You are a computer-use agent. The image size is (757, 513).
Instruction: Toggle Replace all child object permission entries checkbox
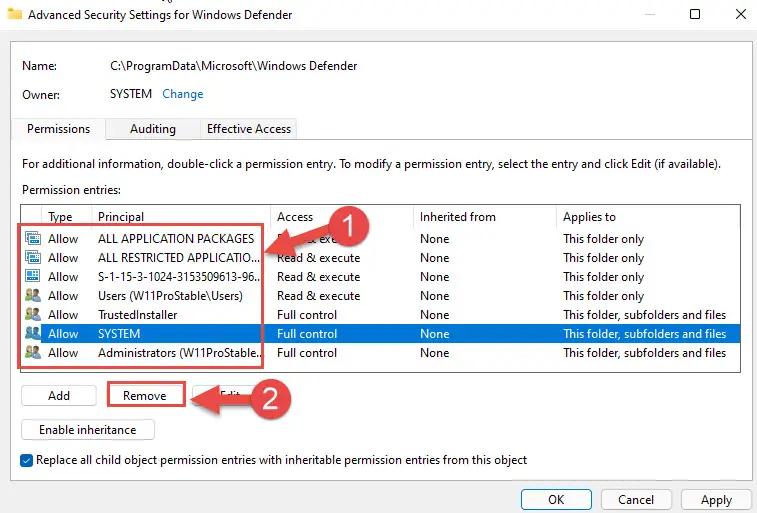point(27,460)
